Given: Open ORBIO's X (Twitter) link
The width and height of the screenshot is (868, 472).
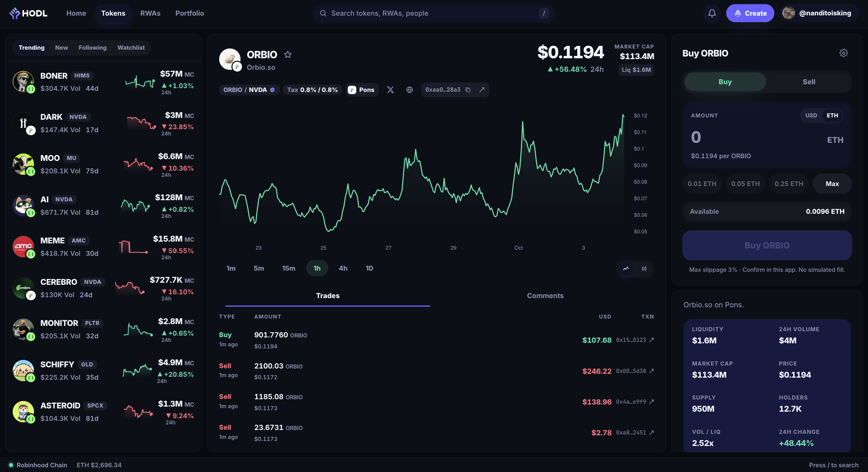Looking at the screenshot, I should coord(390,90).
